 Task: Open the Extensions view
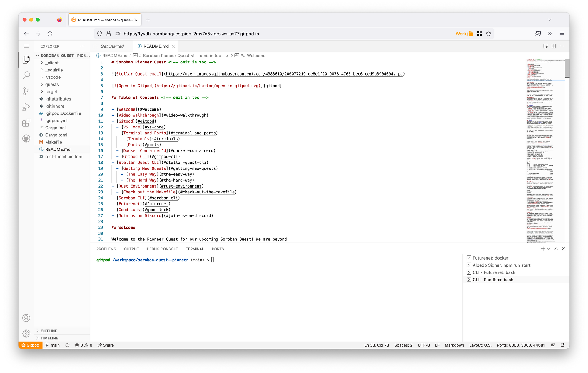[x=26, y=123]
